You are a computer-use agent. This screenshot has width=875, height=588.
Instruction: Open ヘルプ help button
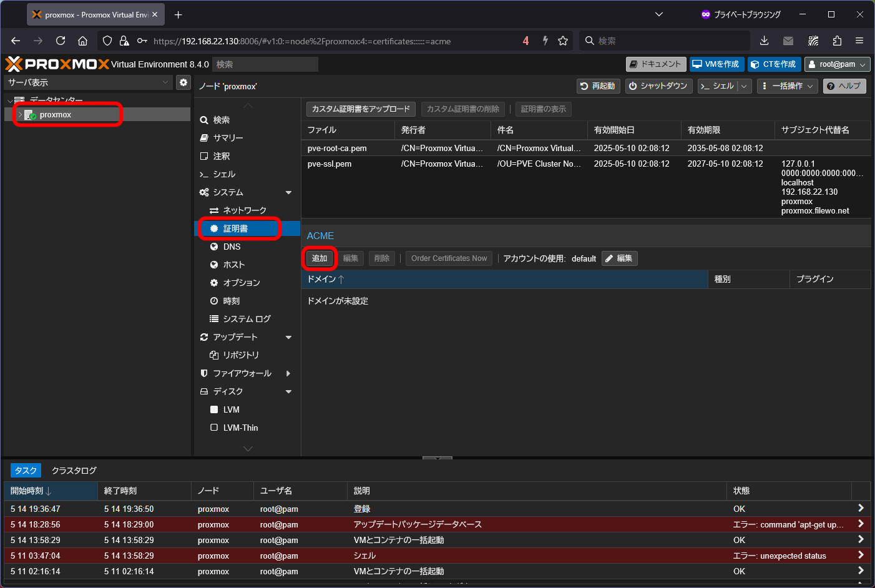(844, 86)
